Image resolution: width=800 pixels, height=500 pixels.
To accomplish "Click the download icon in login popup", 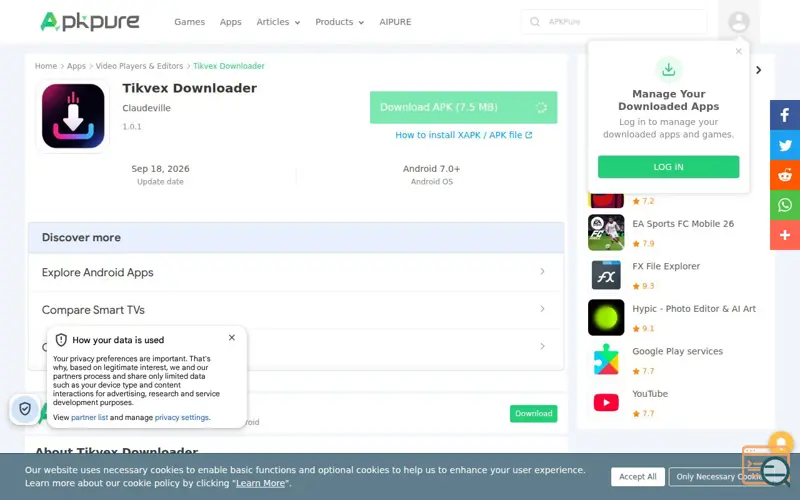I will 668,69.
